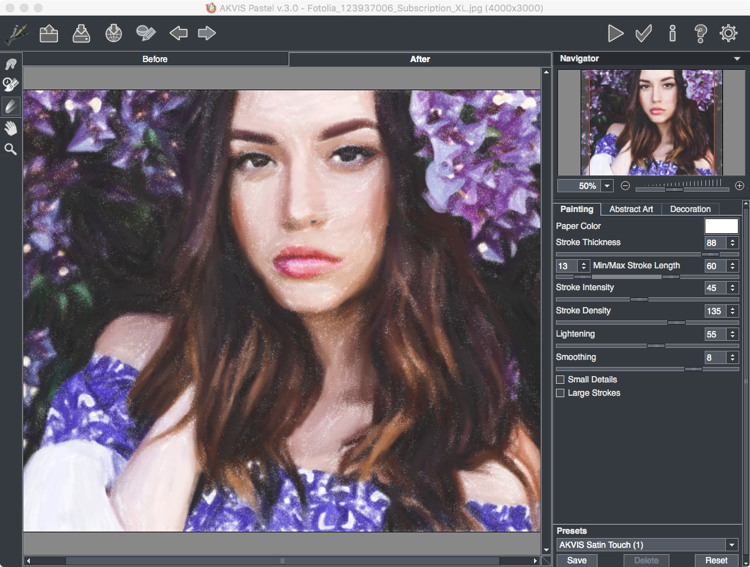Viewport: 750px width, 567px height.
Task: Click the Save preset button
Action: (x=576, y=560)
